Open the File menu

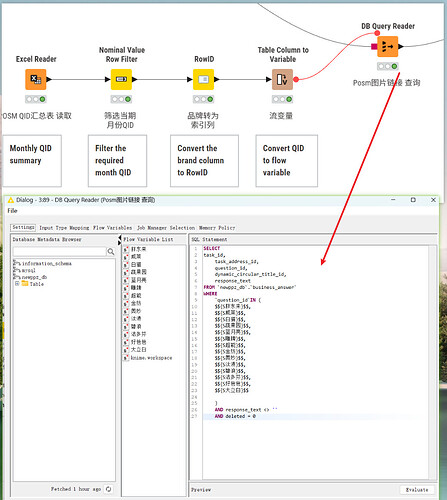tap(12, 211)
